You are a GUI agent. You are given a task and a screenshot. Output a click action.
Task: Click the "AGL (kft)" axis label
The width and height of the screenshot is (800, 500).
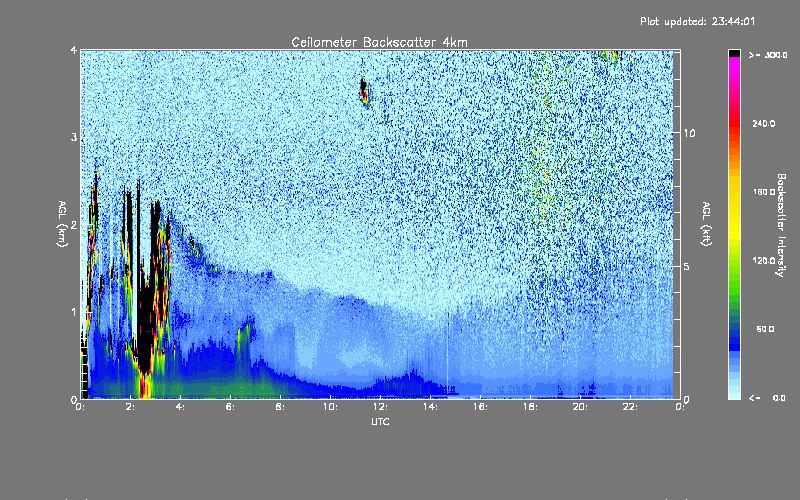click(x=706, y=224)
